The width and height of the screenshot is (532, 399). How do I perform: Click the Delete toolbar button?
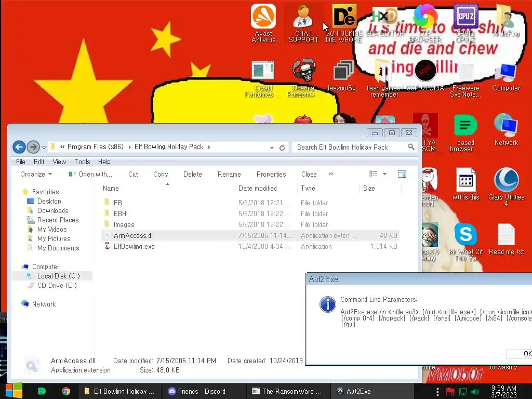(192, 174)
